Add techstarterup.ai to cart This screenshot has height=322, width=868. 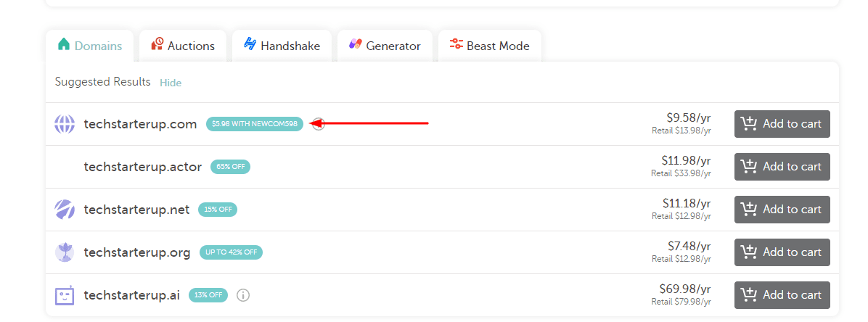coord(782,295)
